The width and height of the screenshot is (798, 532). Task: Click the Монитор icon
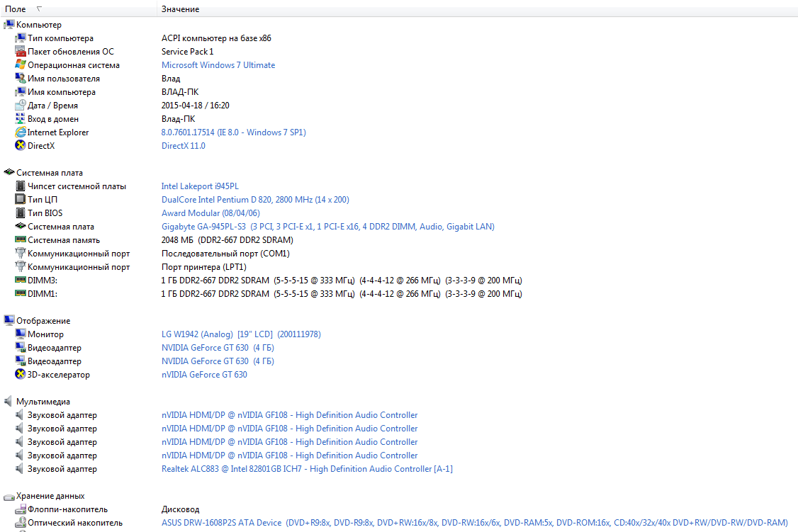(21, 334)
